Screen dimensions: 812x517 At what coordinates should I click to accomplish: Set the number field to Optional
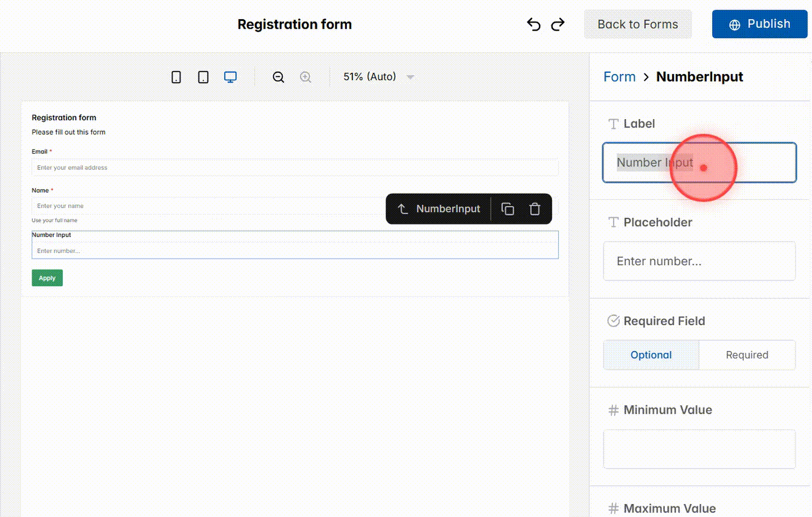click(651, 354)
